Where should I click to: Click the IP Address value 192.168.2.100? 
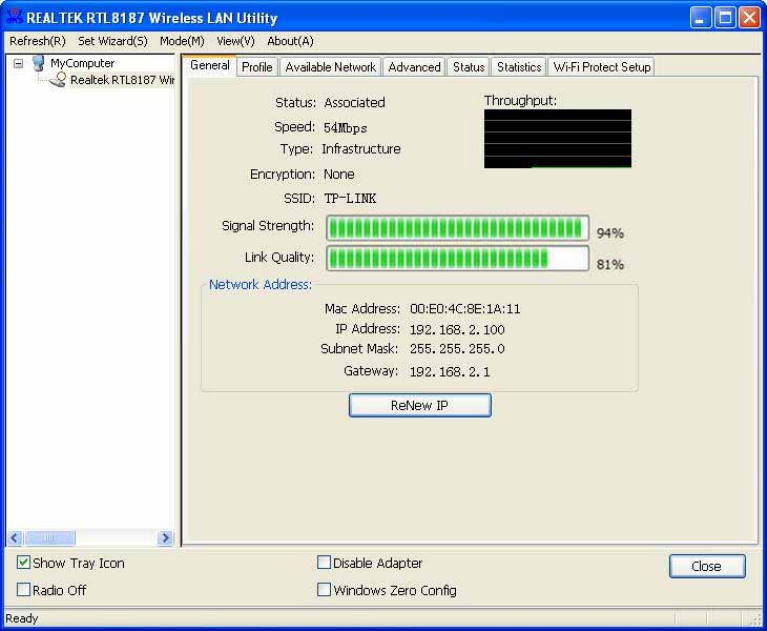[457, 330]
